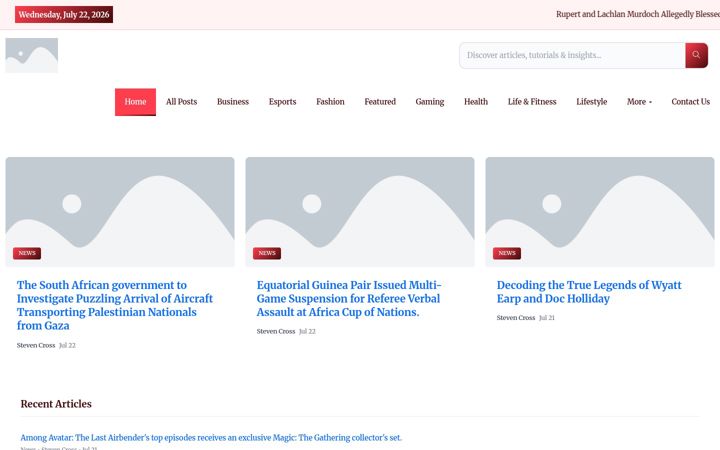Viewport: 720px width, 450px height.
Task: Click Steven Cross under Equatorial Guinea article
Action: [276, 332]
